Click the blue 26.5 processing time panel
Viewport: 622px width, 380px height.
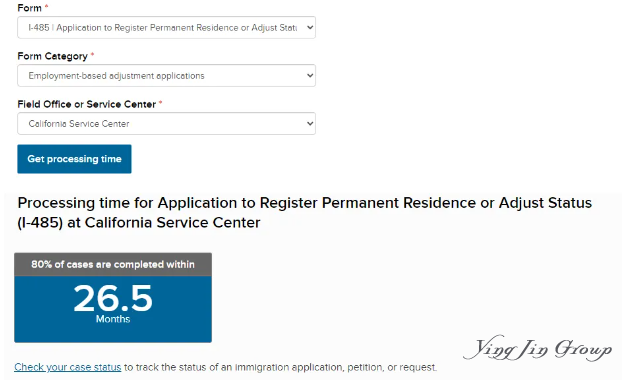pyautogui.click(x=113, y=309)
